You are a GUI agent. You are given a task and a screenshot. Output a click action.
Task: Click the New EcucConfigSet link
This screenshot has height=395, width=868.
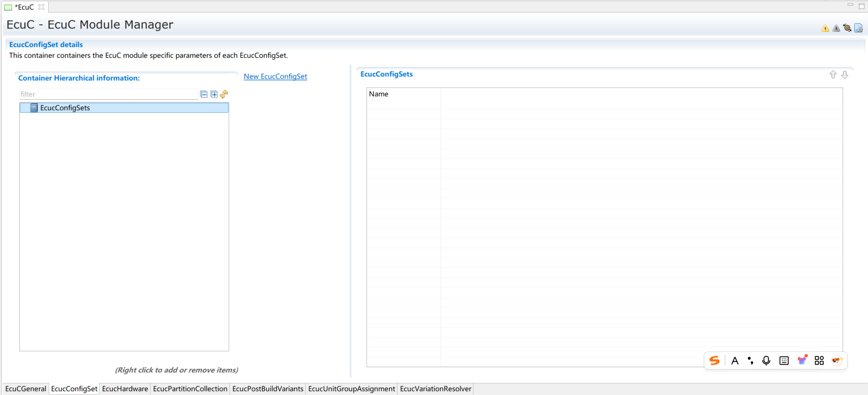275,77
